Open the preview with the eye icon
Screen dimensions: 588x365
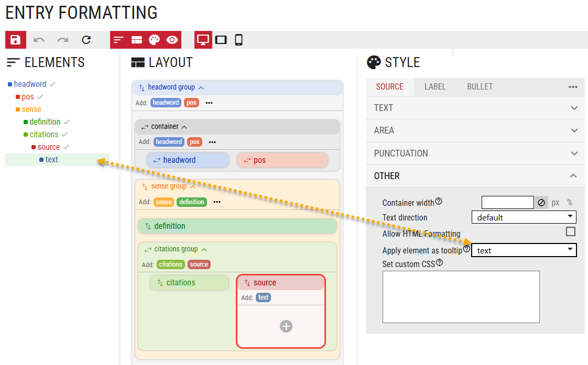click(x=172, y=40)
